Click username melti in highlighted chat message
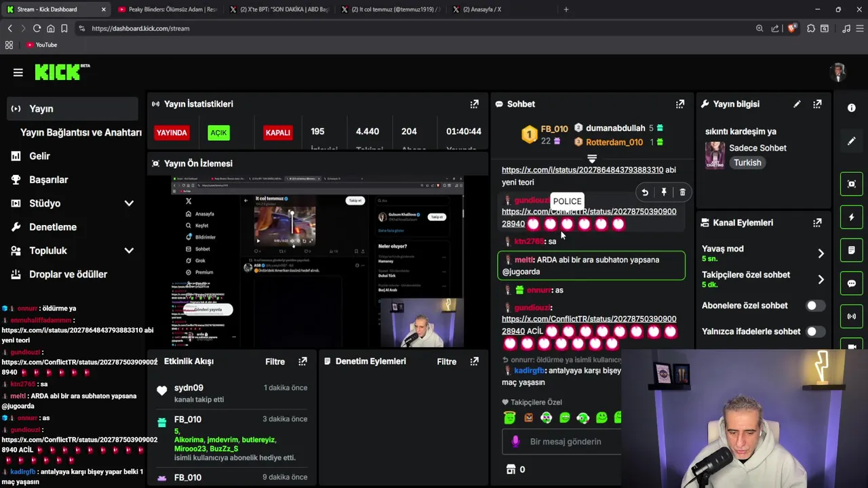 click(524, 260)
